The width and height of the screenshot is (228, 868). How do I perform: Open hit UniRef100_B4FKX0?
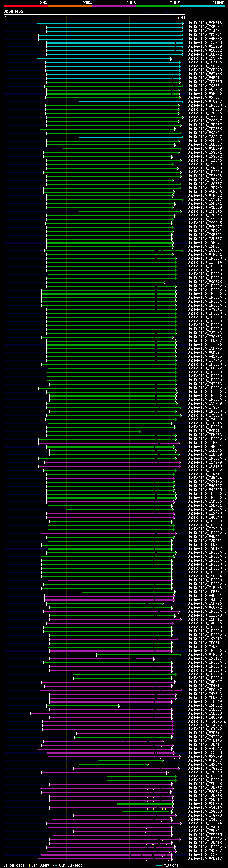coord(204,39)
